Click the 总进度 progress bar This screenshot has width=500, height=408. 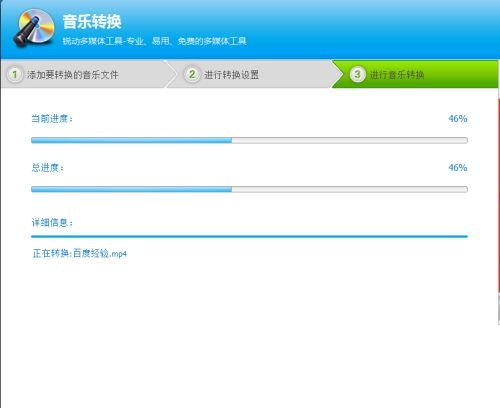(x=249, y=189)
